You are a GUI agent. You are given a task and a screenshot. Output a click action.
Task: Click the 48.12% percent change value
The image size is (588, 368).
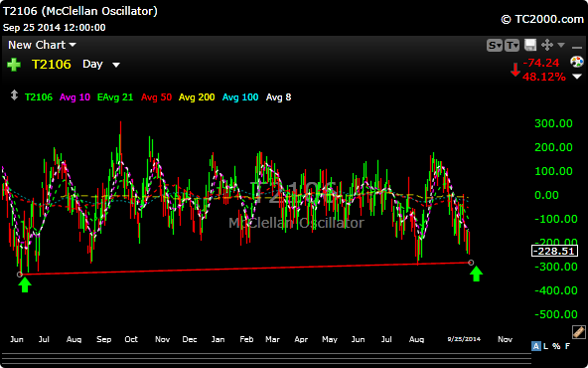[543, 77]
